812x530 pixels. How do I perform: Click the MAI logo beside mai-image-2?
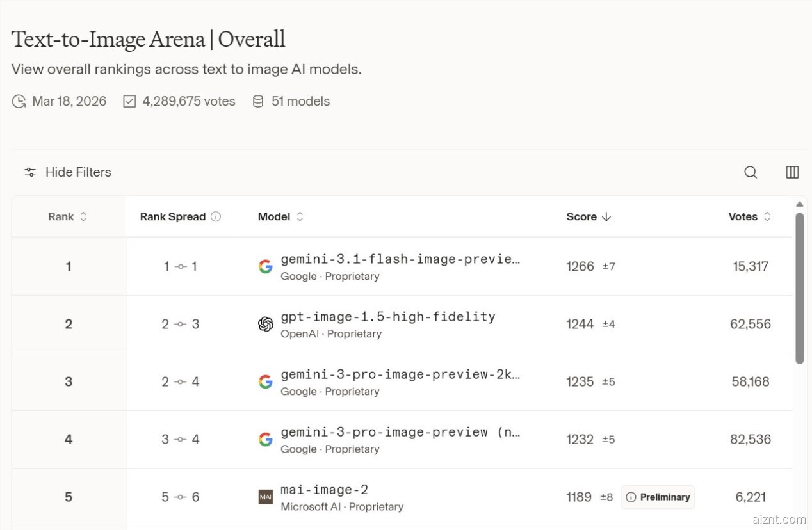pyautogui.click(x=265, y=497)
